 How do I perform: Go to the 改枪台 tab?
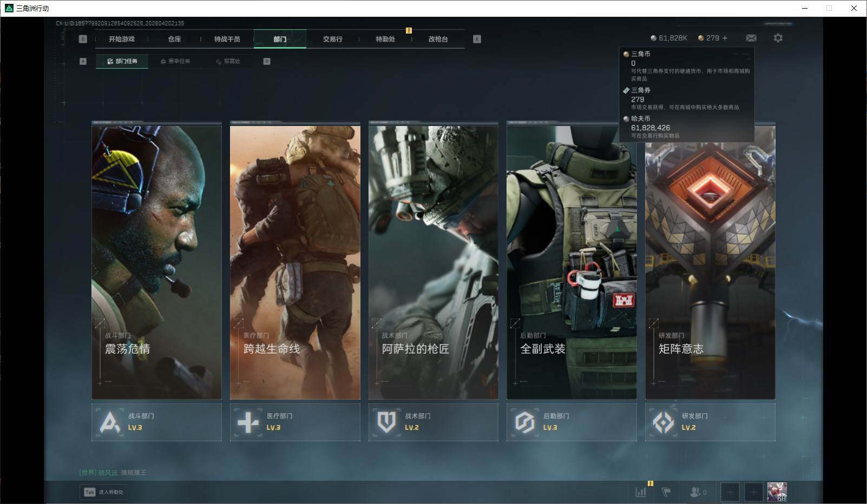click(438, 39)
